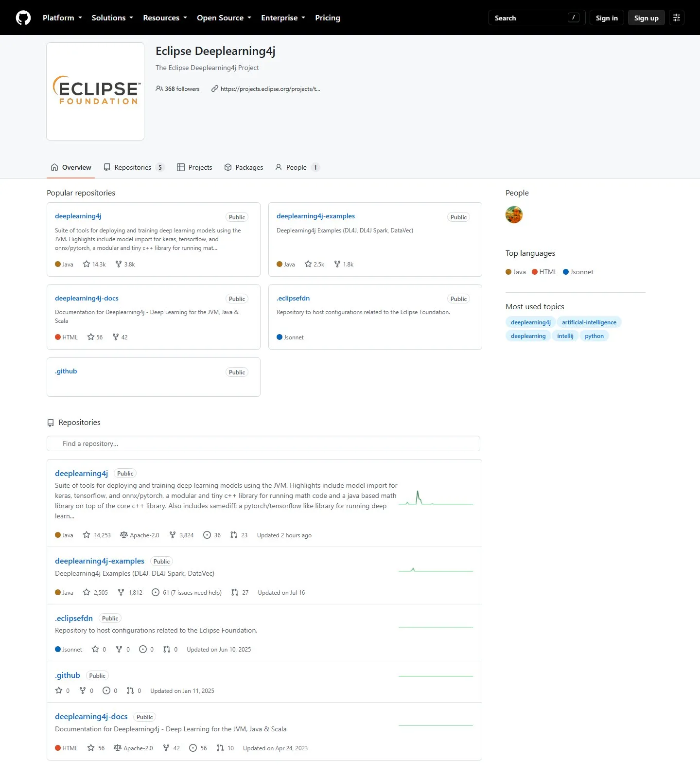Click fork icon on deeplearning4j-examples popular card
The height and width of the screenshot is (778, 700).
(337, 264)
